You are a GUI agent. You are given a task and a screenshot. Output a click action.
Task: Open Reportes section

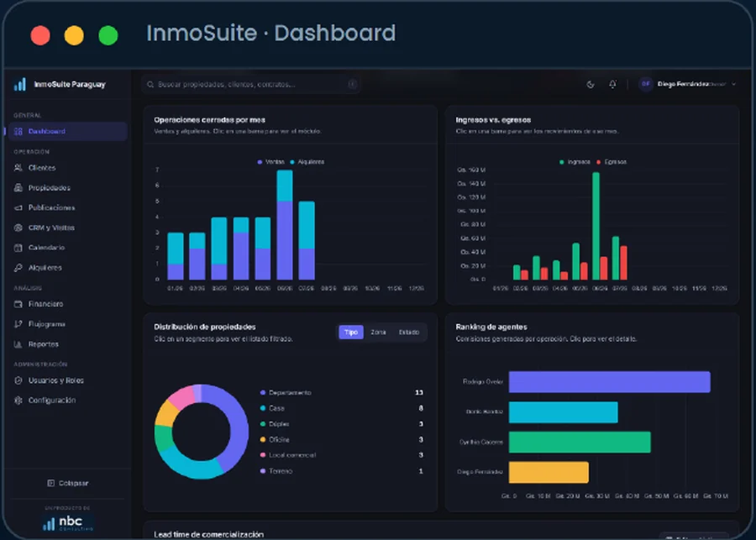pyautogui.click(x=68, y=344)
